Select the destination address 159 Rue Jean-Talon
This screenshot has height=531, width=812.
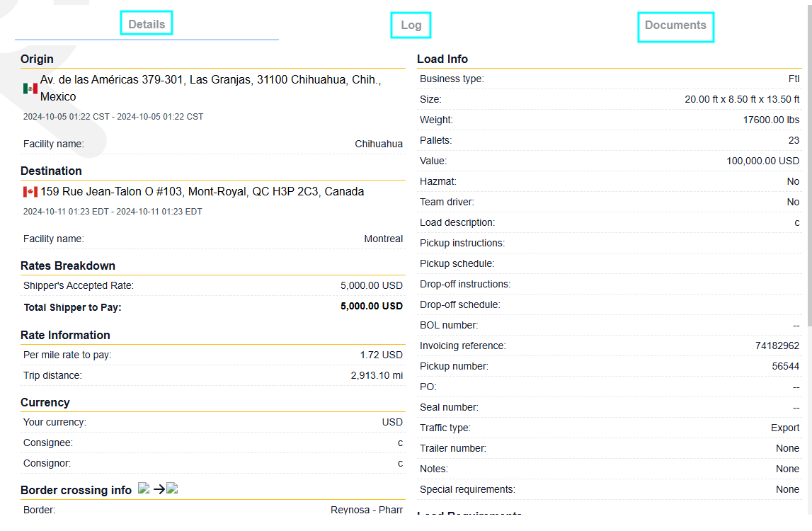[202, 192]
